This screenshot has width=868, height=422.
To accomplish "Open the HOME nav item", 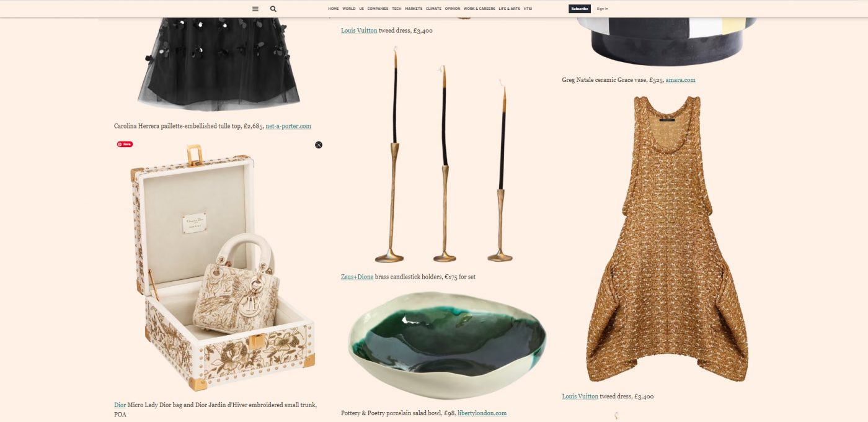I will (x=334, y=9).
